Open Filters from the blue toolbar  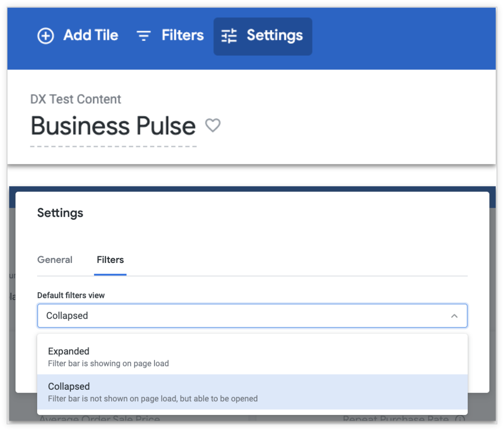coord(182,36)
